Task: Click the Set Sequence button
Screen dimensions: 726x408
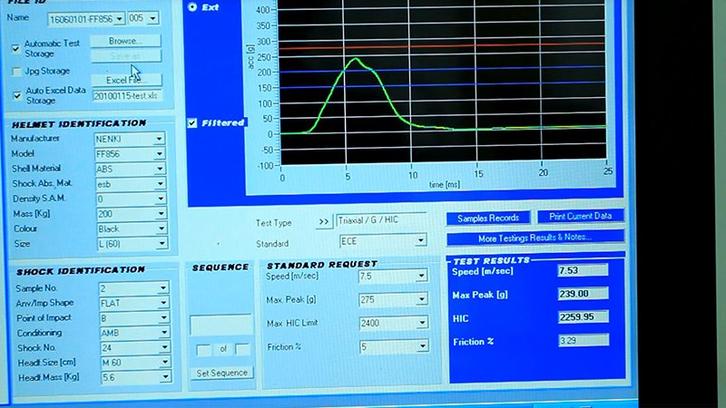Action: pos(222,373)
